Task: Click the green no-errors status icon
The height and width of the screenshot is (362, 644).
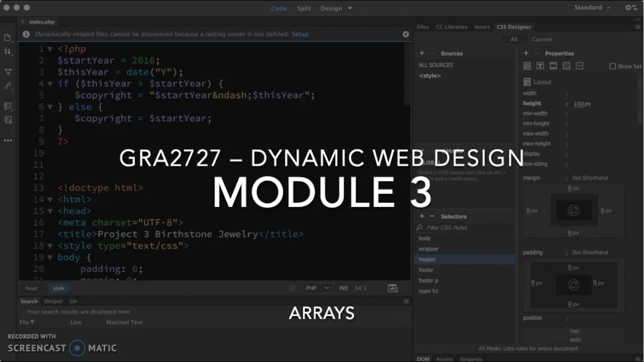Action: click(292, 288)
